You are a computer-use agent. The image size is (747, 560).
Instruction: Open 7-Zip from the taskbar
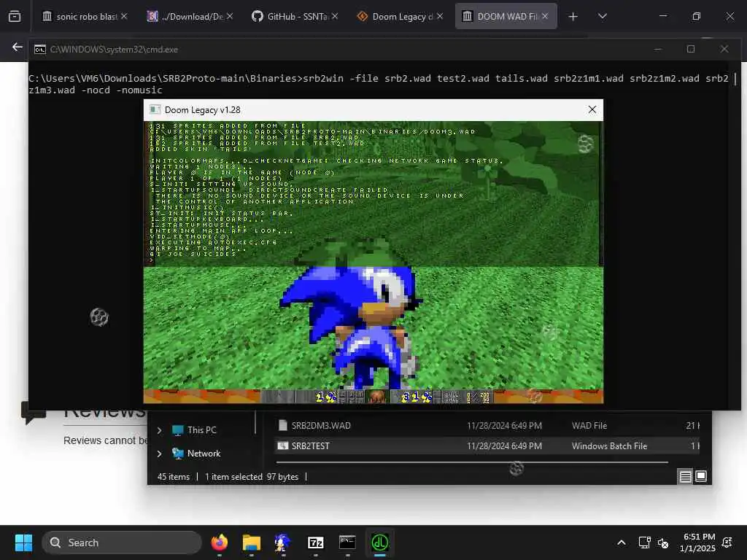tap(315, 542)
